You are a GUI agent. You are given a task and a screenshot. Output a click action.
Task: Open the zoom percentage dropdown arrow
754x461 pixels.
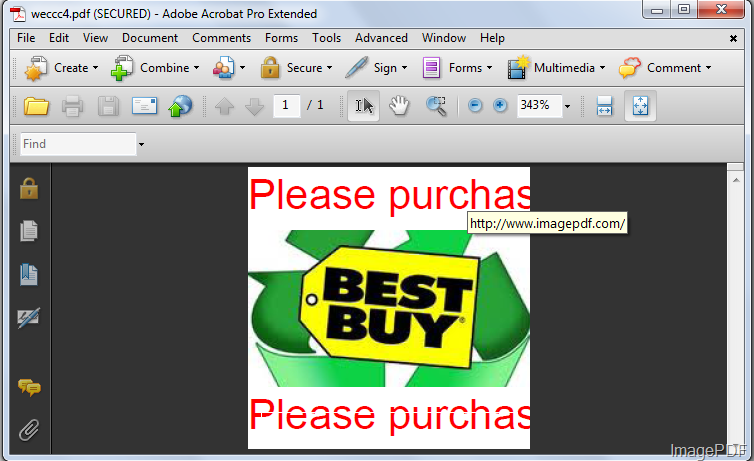point(567,106)
